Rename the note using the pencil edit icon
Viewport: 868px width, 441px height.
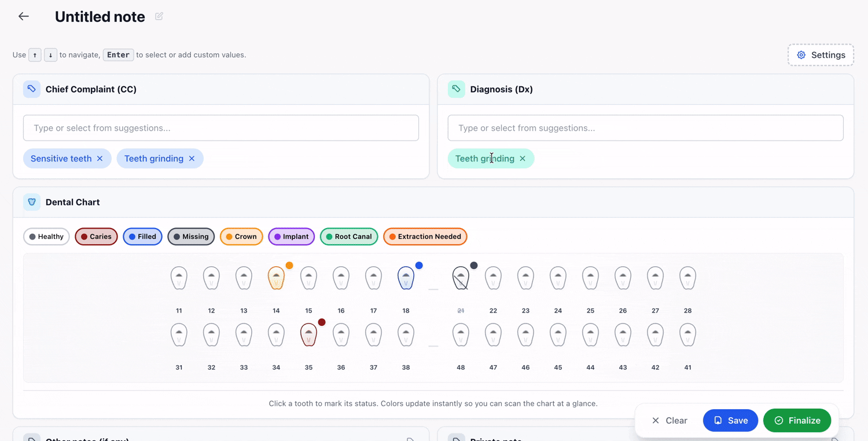pyautogui.click(x=159, y=16)
